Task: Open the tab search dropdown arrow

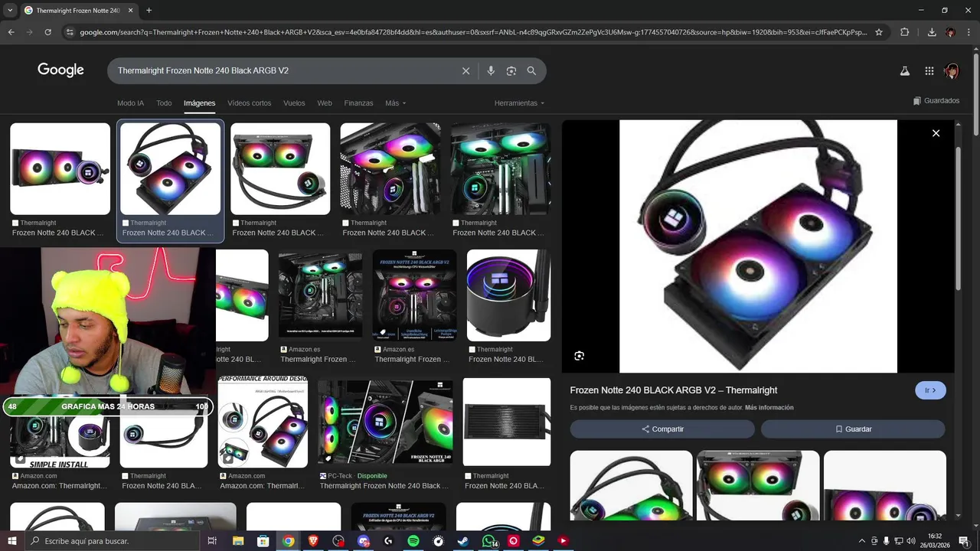Action: pyautogui.click(x=10, y=11)
